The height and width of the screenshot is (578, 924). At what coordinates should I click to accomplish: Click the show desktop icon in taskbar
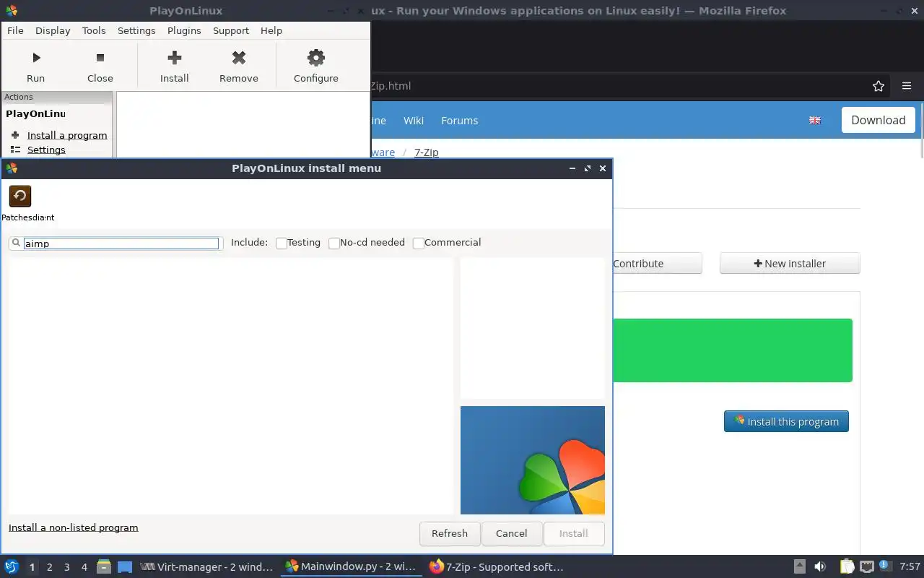coord(125,566)
